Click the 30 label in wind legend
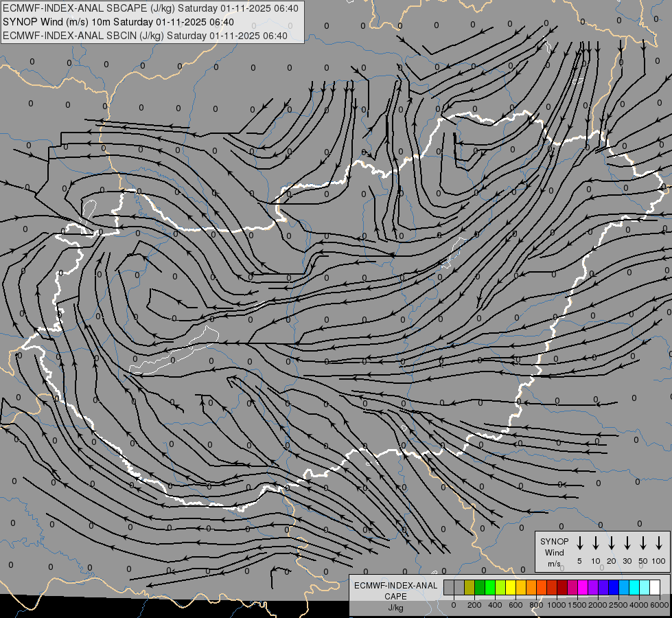This screenshot has height=618, width=672. click(627, 561)
